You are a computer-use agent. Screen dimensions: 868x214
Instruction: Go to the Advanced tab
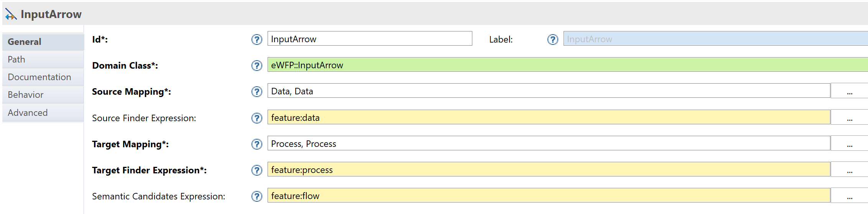(43, 113)
